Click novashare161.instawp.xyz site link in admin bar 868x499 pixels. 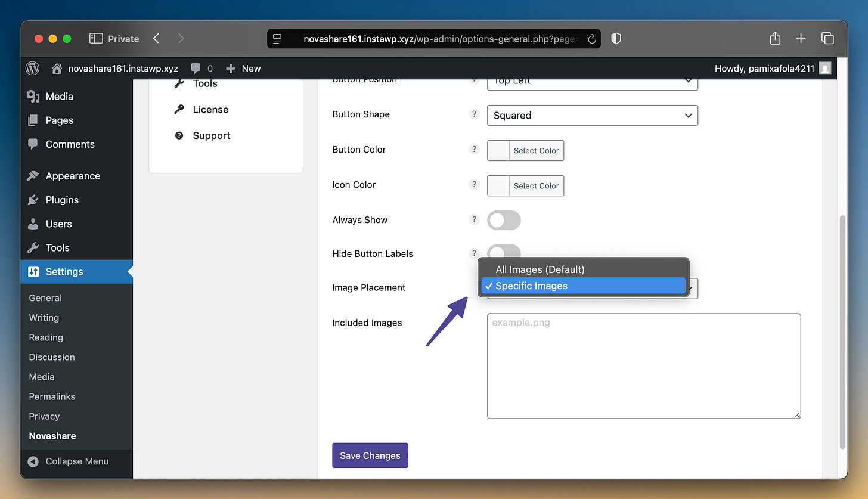(123, 69)
